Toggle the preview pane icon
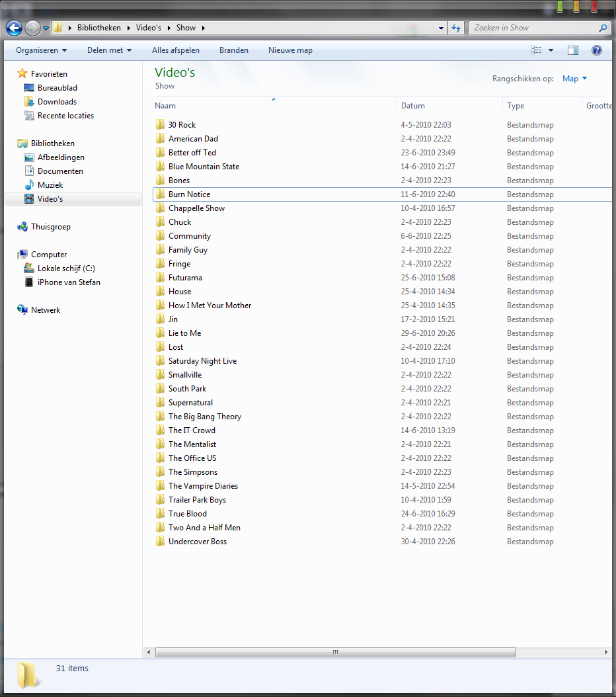Viewport: 616px width, 697px height. point(573,50)
